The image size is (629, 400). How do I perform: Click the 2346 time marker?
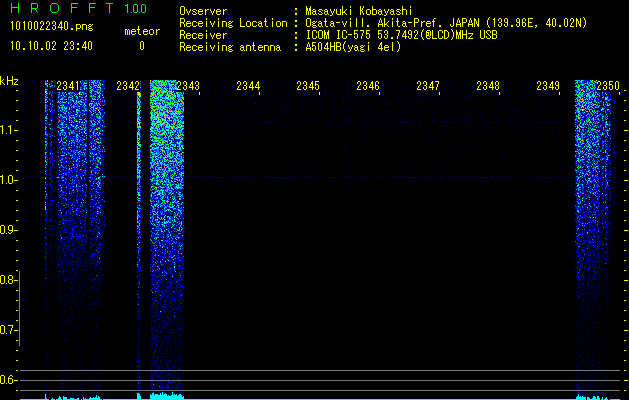pos(368,85)
